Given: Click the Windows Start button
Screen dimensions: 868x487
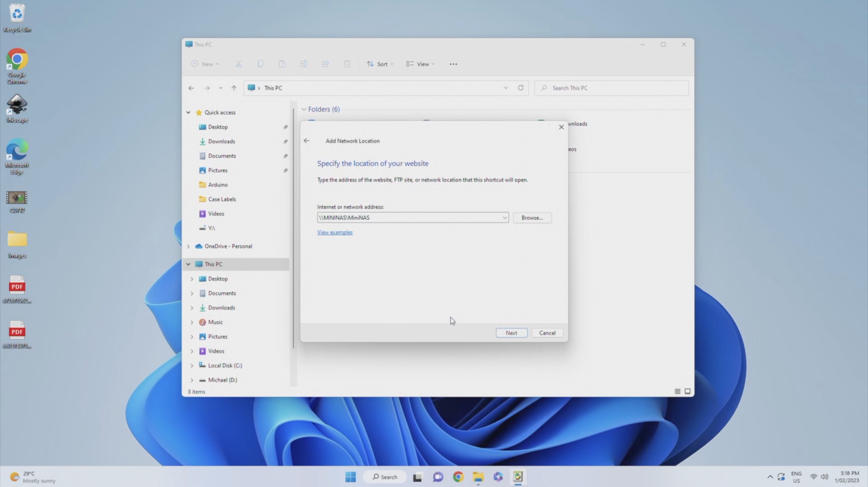Looking at the screenshot, I should pyautogui.click(x=350, y=477).
